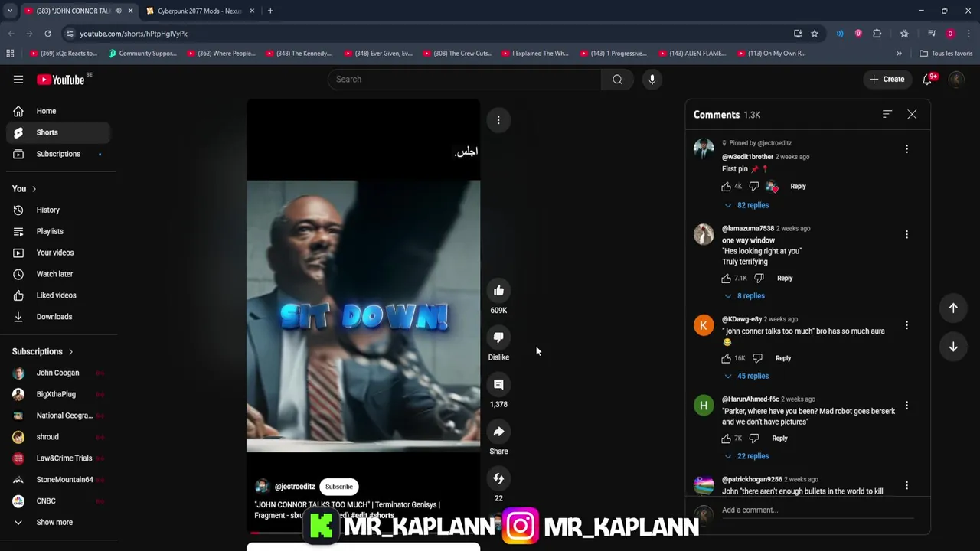The image size is (980, 551).
Task: Expand the 8 replies thread
Action: [744, 296]
